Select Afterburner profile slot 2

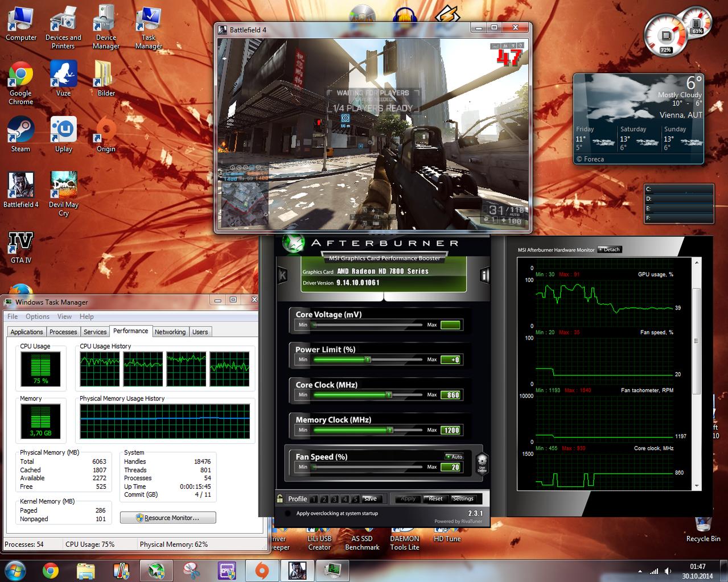tap(324, 499)
